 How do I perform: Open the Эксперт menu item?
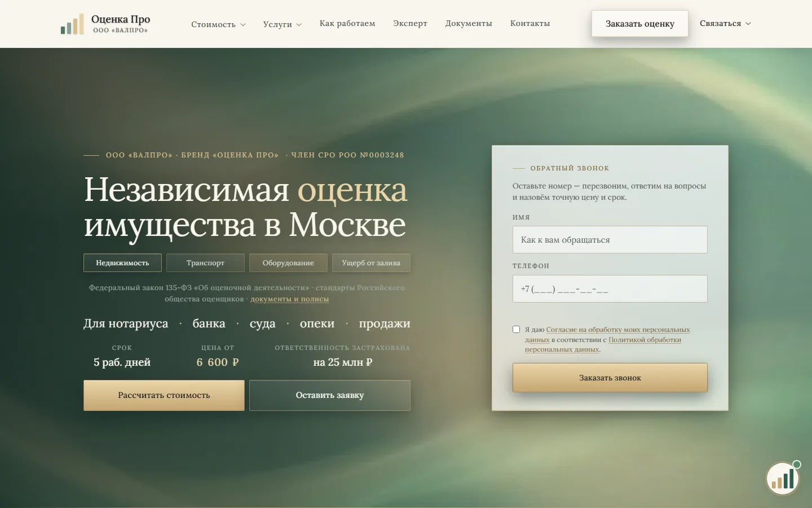pos(410,24)
